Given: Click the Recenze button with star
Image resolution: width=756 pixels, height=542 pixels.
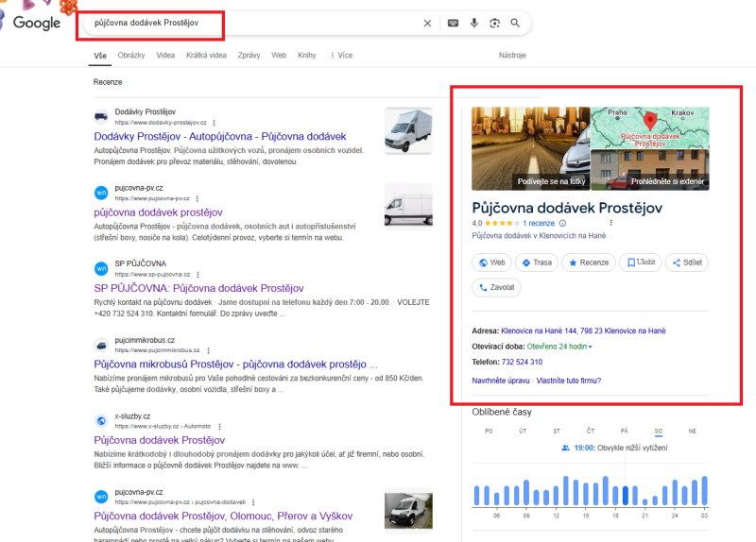Looking at the screenshot, I should point(589,263).
